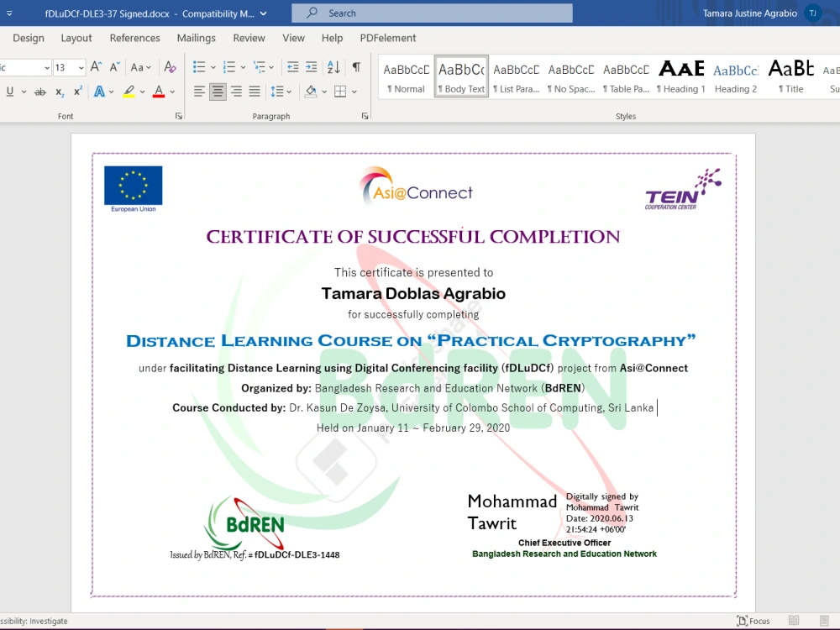
Task: Click the Search input field
Action: click(x=432, y=13)
